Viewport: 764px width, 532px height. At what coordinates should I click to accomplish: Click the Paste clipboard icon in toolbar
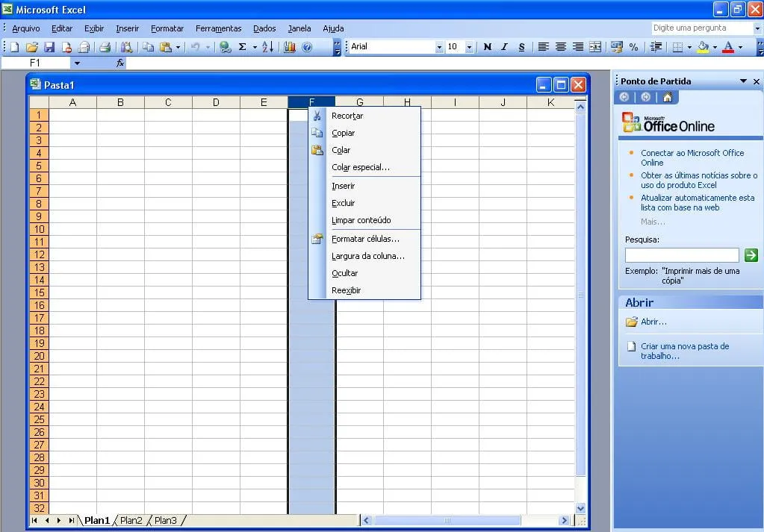click(166, 47)
